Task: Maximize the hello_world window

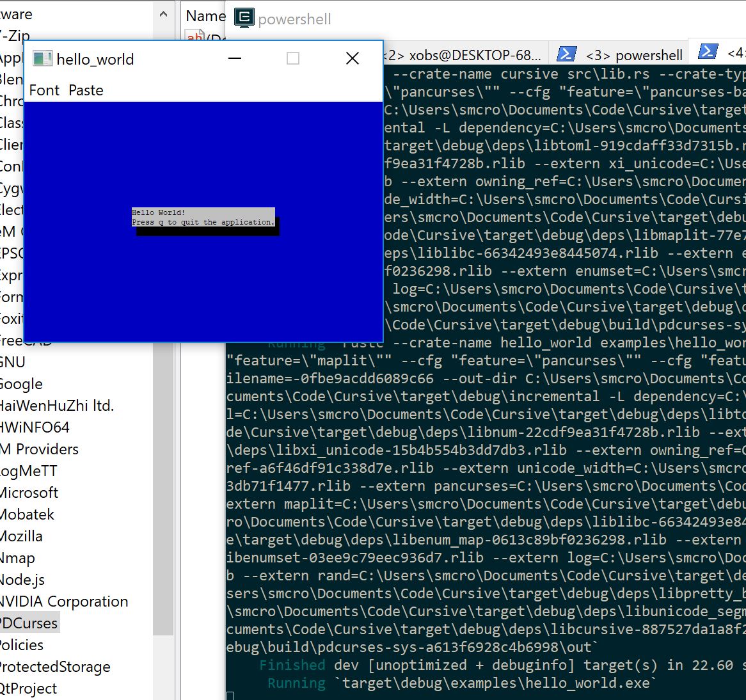Action: (x=293, y=58)
